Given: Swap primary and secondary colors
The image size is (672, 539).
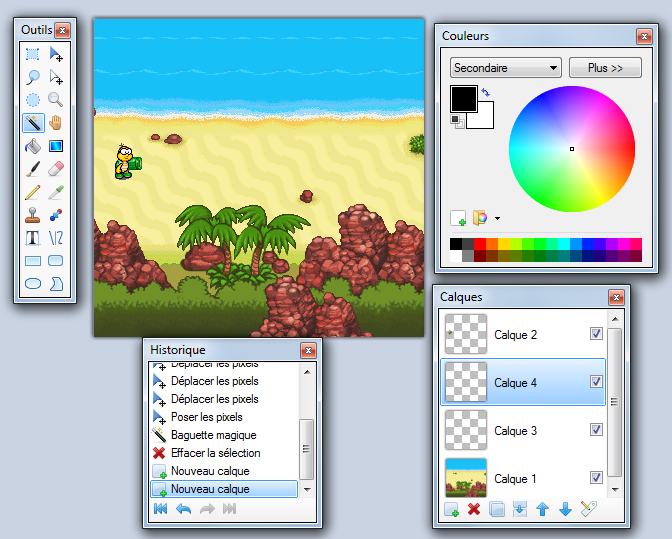Looking at the screenshot, I should click(486, 92).
